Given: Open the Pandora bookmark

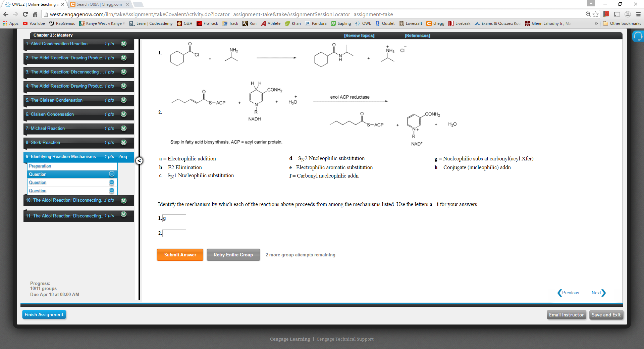Looking at the screenshot, I should [315, 23].
